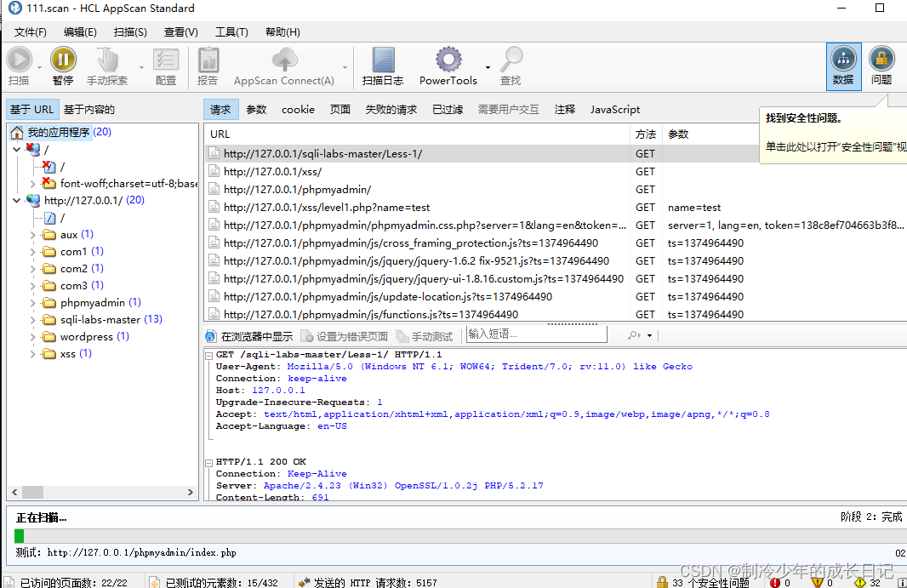Screen dimensions: 907x588
Task: 展开 PowerTools 旁的下拉箭头
Action: point(486,66)
